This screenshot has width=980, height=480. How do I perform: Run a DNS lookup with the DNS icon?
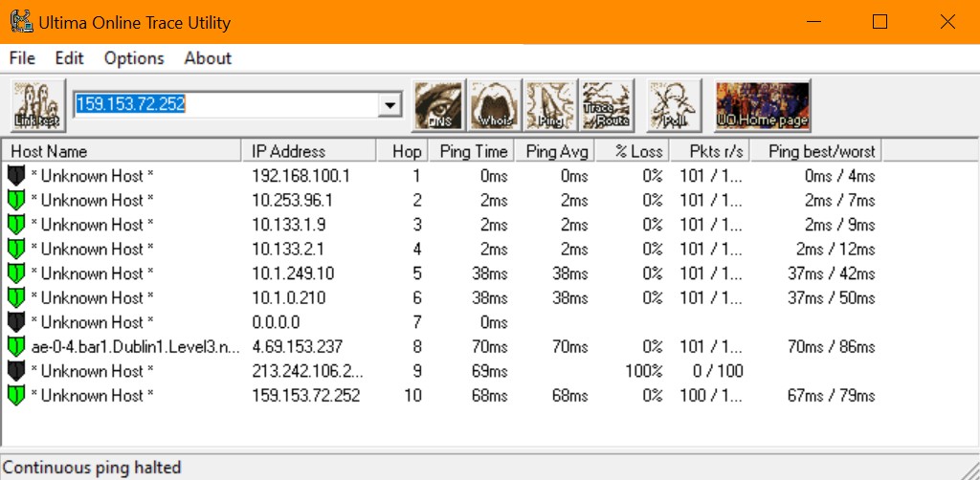438,104
